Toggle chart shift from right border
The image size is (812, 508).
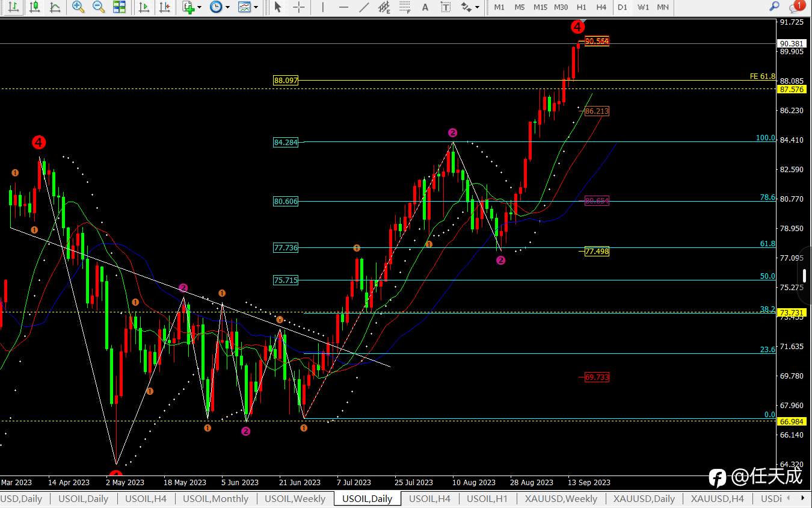164,7
